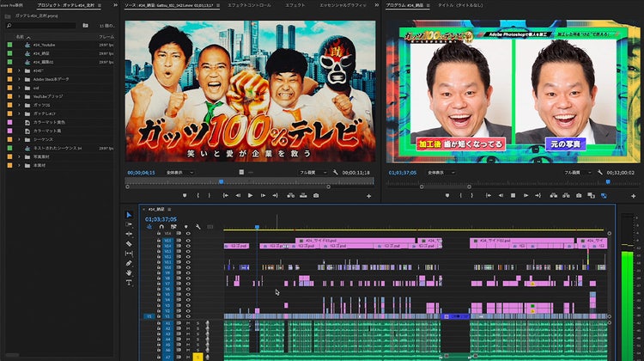Solo audio track A1

[197, 323]
